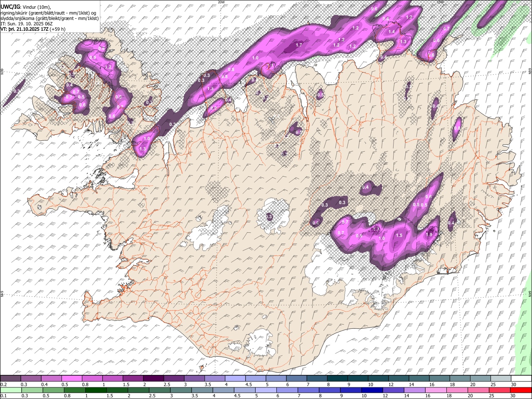
Task: Click deep blue 10 swatch in lower legend row
Action: point(372,390)
